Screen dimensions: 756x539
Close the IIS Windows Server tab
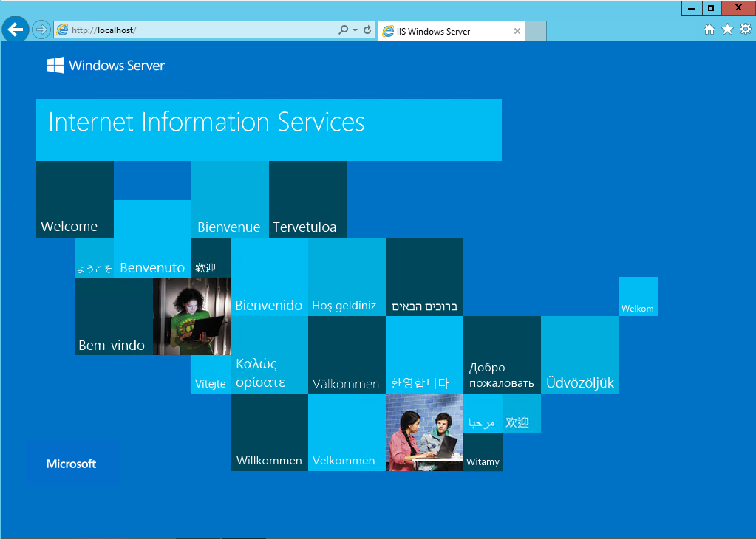tap(517, 31)
